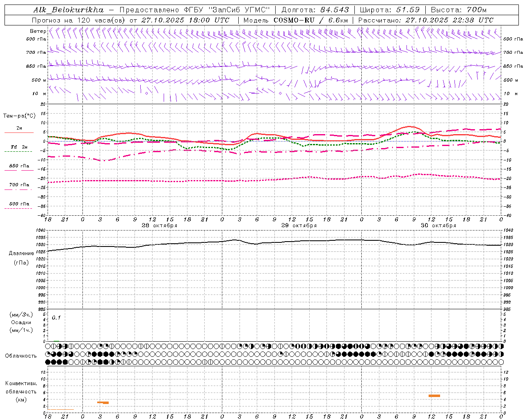Click the '(мм/3ч.)' precipitation unit label
This screenshot has width=525, height=420.
21,315
